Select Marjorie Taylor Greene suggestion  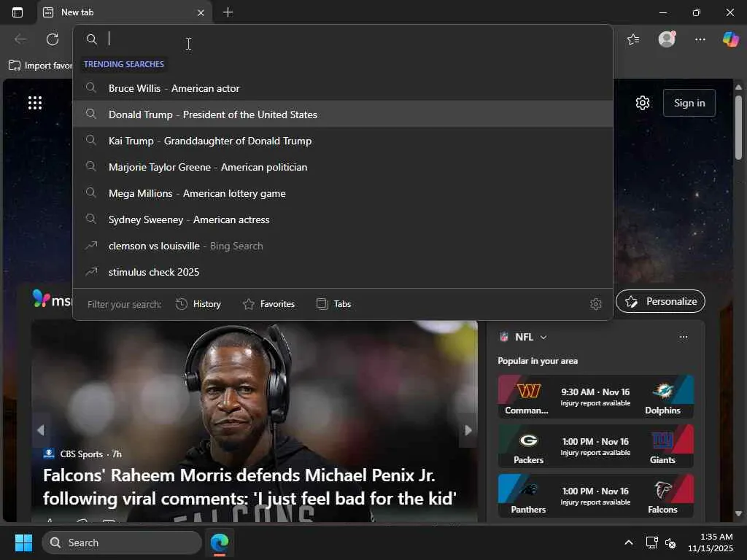[x=343, y=167]
